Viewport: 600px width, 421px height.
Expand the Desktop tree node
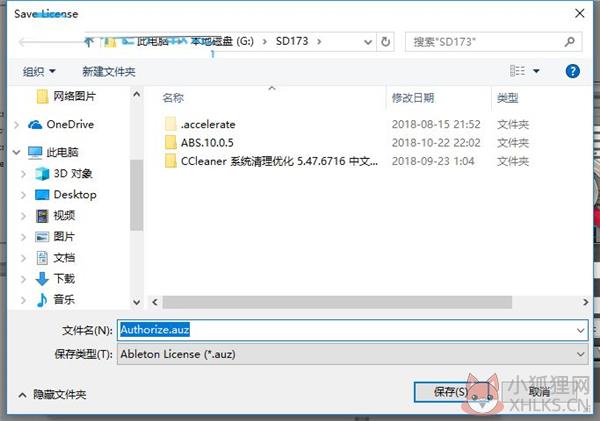click(23, 195)
